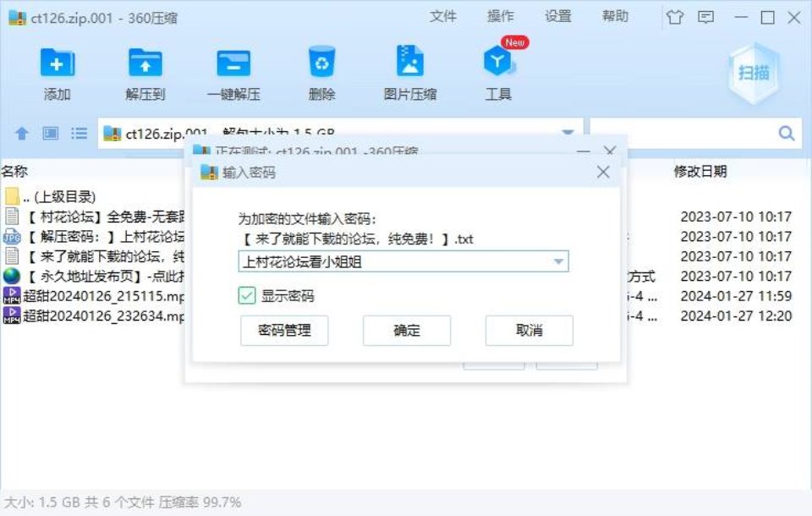Select file 超甜20240126_215115.mp4 in list
812x516 pixels.
(93, 296)
